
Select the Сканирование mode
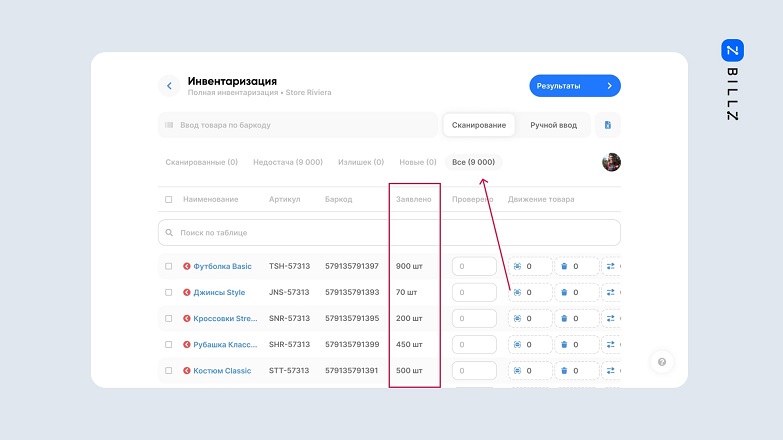pyautogui.click(x=480, y=125)
